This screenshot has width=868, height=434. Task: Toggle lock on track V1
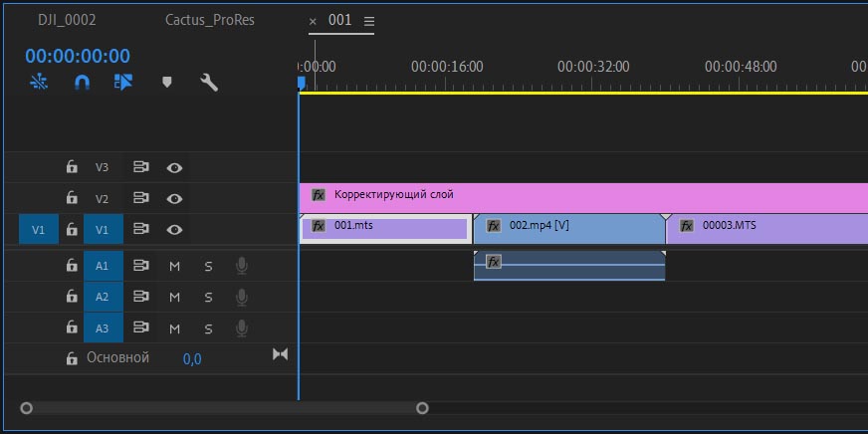pos(72,229)
